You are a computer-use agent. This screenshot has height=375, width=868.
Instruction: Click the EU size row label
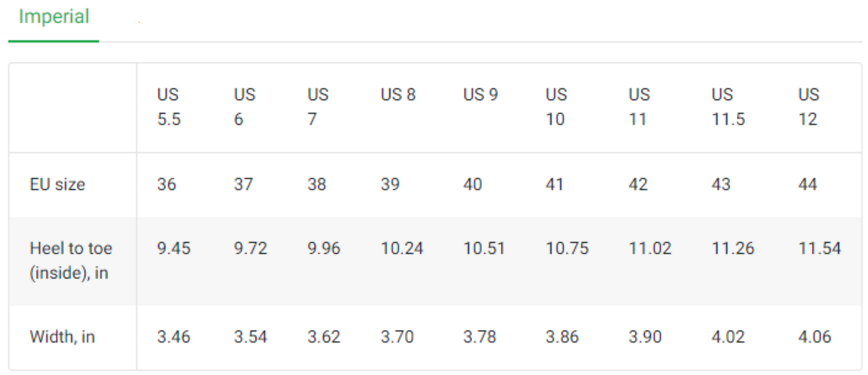point(56,184)
